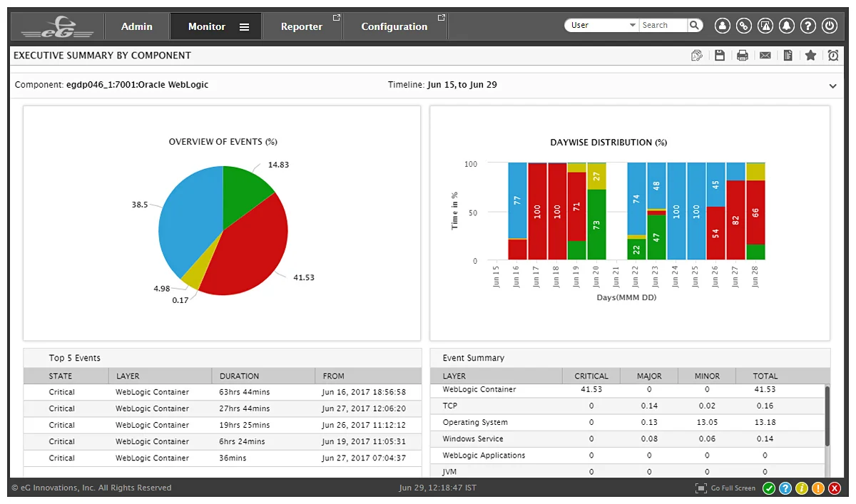Viewport: 856px width, 504px height.
Task: Click the TCP layer row
Action: coord(627,406)
